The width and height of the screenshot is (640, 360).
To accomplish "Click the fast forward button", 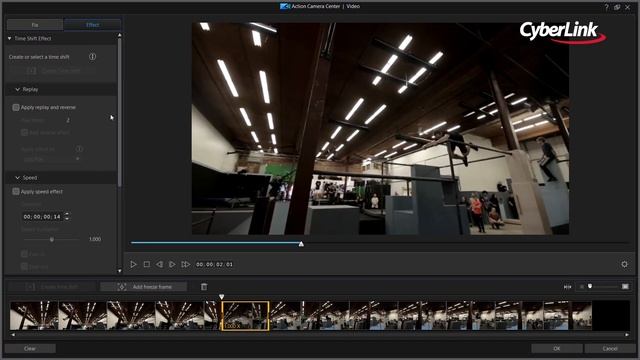I will pyautogui.click(x=185, y=264).
